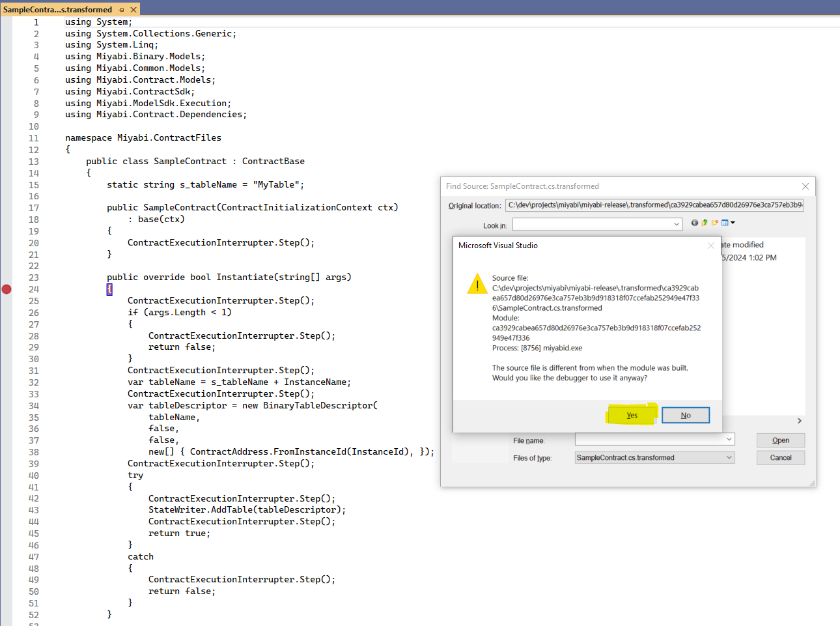
Task: Open the view menu icon in Find Source
Action: (728, 223)
